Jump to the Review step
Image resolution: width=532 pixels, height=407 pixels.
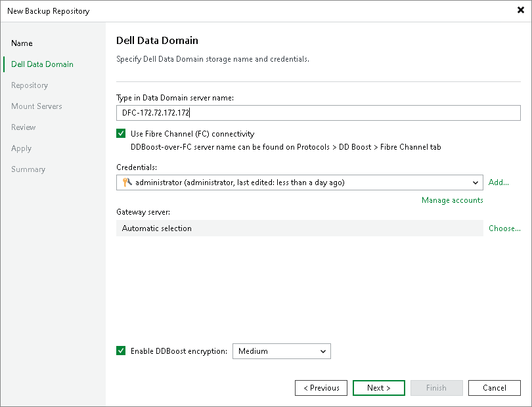pyautogui.click(x=24, y=127)
